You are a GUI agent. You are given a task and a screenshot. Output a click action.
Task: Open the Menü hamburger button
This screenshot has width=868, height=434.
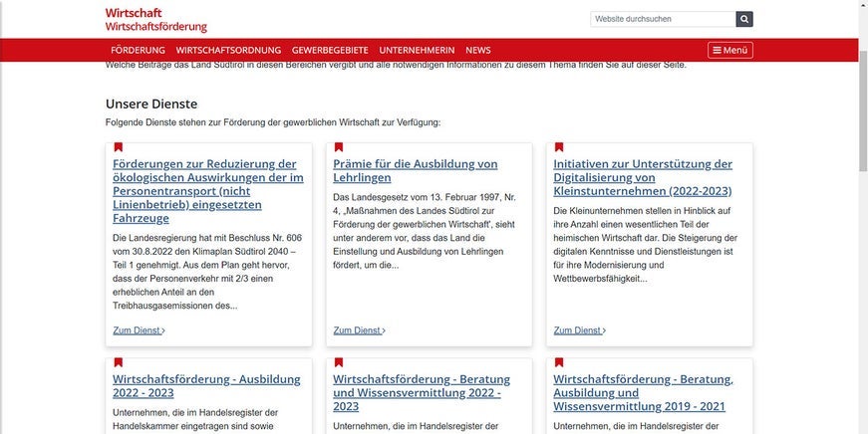click(x=729, y=50)
